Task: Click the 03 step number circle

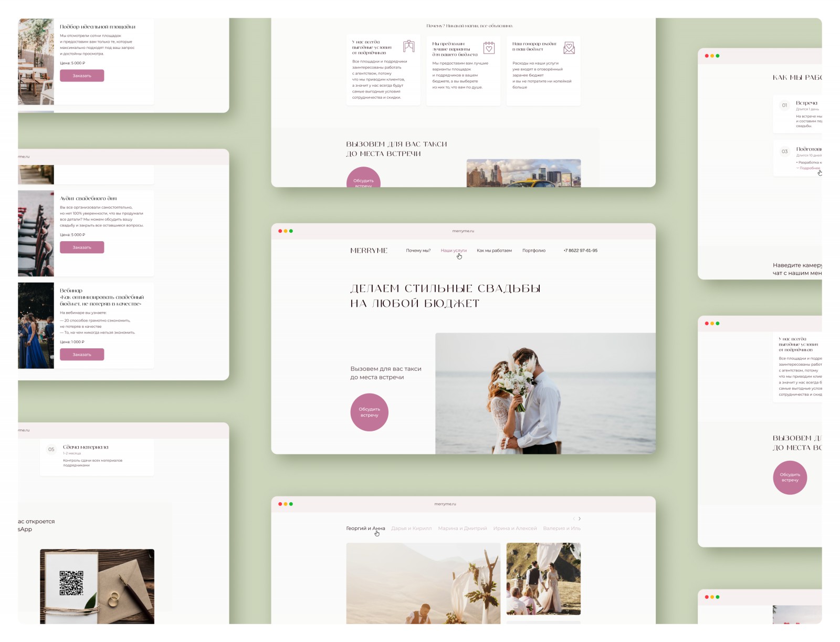Action: point(784,151)
